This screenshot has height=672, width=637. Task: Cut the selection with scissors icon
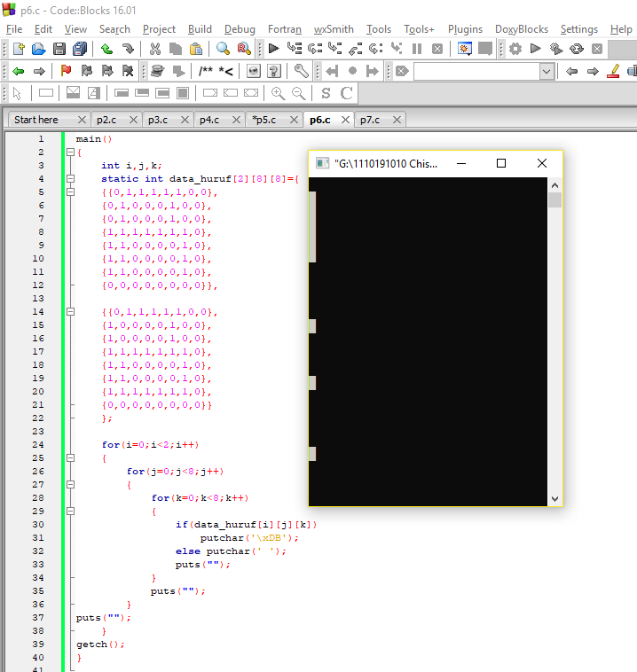[155, 49]
